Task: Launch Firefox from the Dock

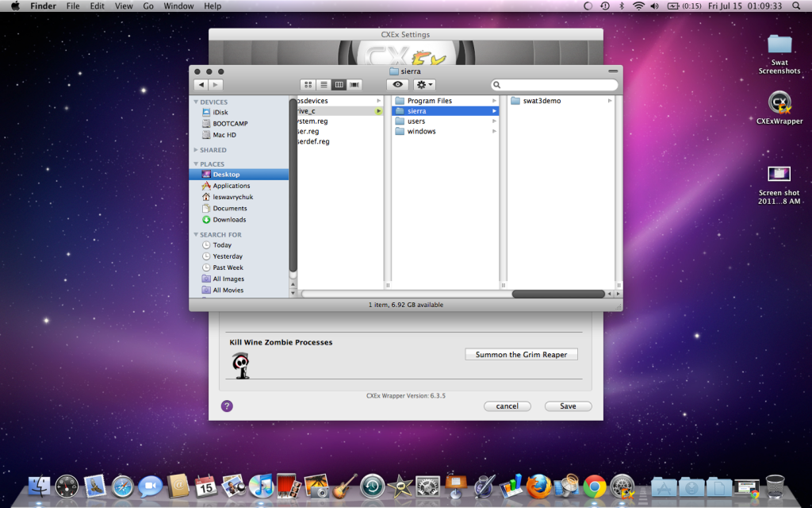Action: coord(539,487)
